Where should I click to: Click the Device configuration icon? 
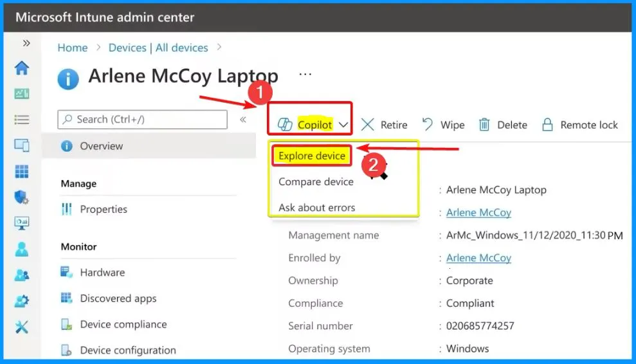pos(66,350)
